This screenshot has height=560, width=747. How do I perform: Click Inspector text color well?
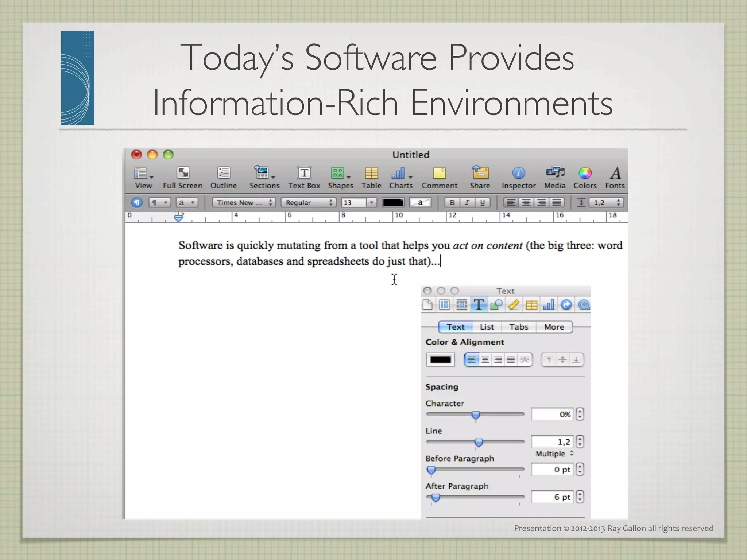440,360
